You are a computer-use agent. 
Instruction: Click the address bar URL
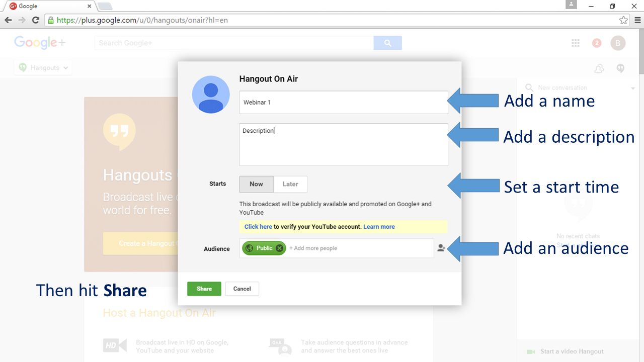tap(142, 20)
